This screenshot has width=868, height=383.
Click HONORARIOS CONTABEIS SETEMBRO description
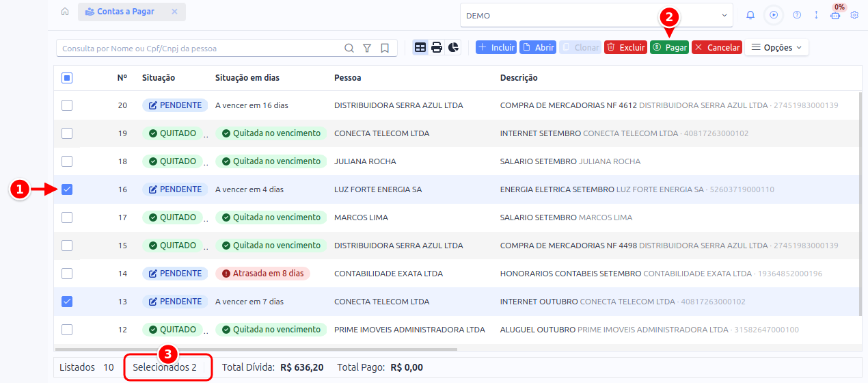[571, 274]
